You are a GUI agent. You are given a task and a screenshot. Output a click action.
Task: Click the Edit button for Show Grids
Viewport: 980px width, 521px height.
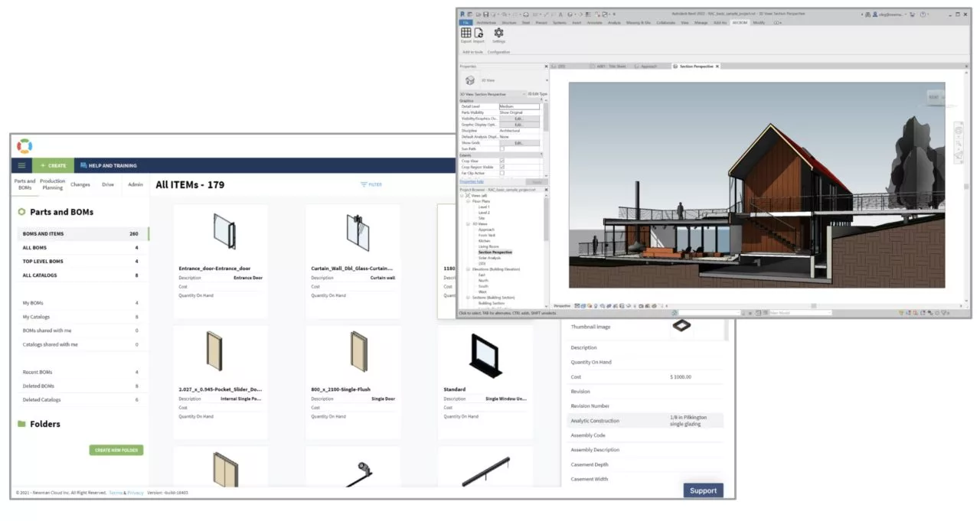(518, 143)
